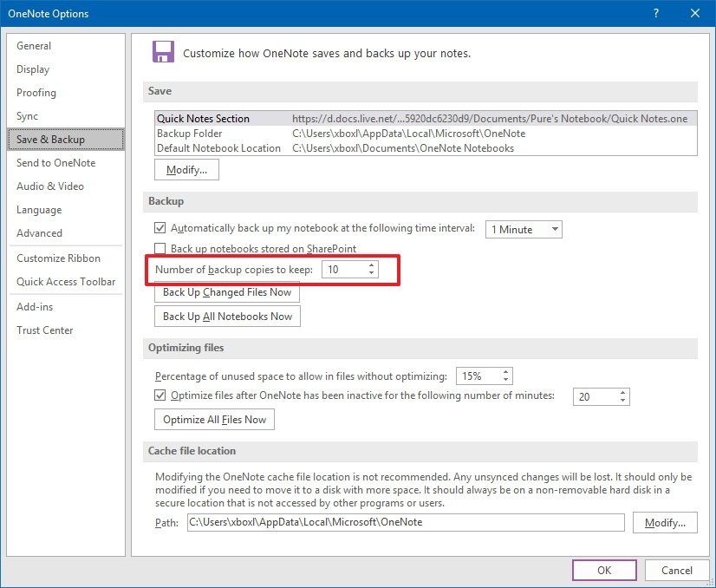Click Back Up All Notebooks Now

(227, 316)
